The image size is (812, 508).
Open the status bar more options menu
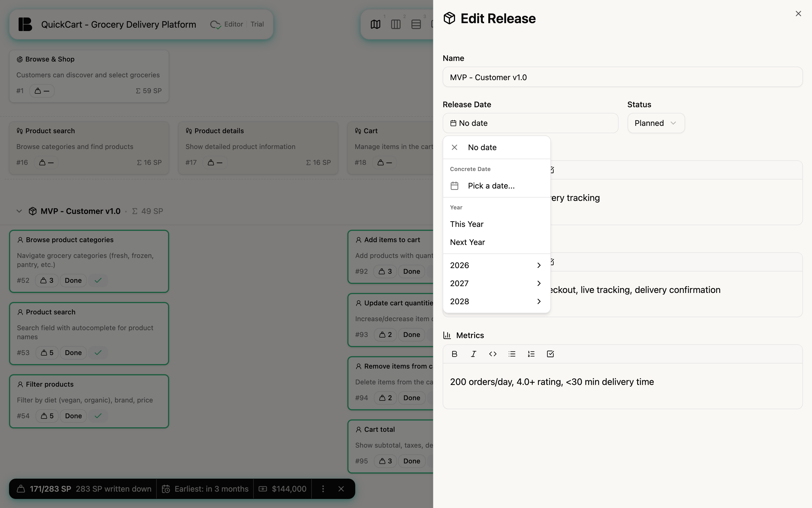[323, 489]
